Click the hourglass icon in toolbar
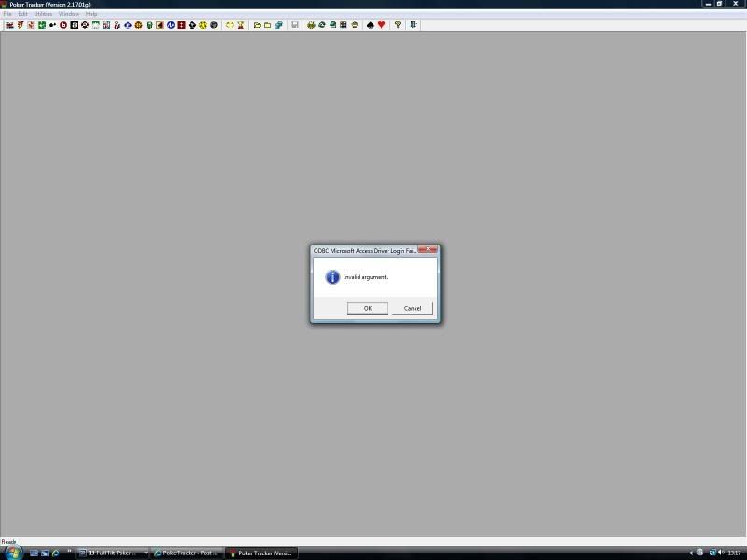This screenshot has width=747, height=560. pyautogui.click(x=240, y=25)
